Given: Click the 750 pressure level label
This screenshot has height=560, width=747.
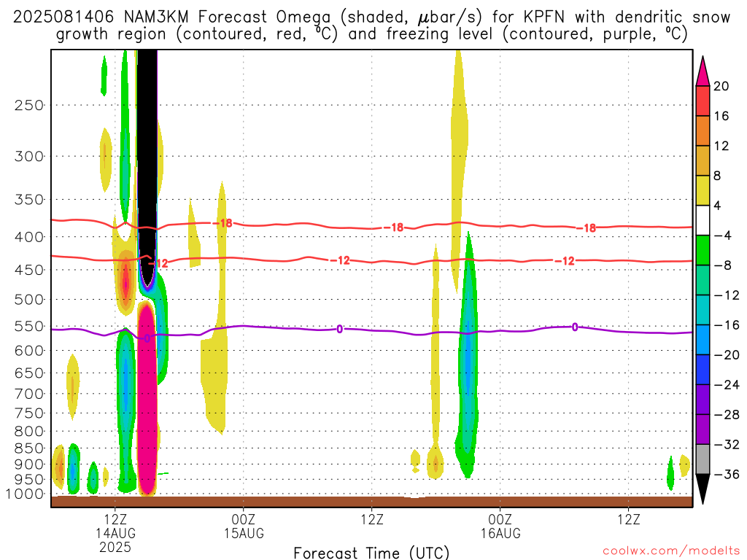Looking at the screenshot, I should tap(29, 413).
